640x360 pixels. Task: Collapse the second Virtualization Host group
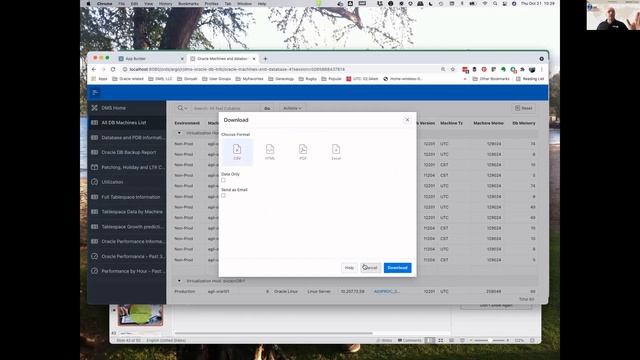point(179,281)
